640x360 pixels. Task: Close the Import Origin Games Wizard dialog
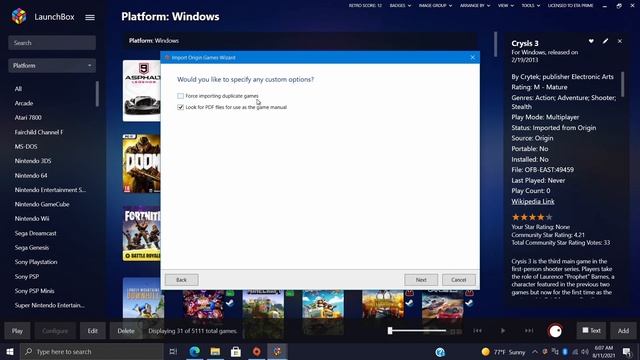472,58
